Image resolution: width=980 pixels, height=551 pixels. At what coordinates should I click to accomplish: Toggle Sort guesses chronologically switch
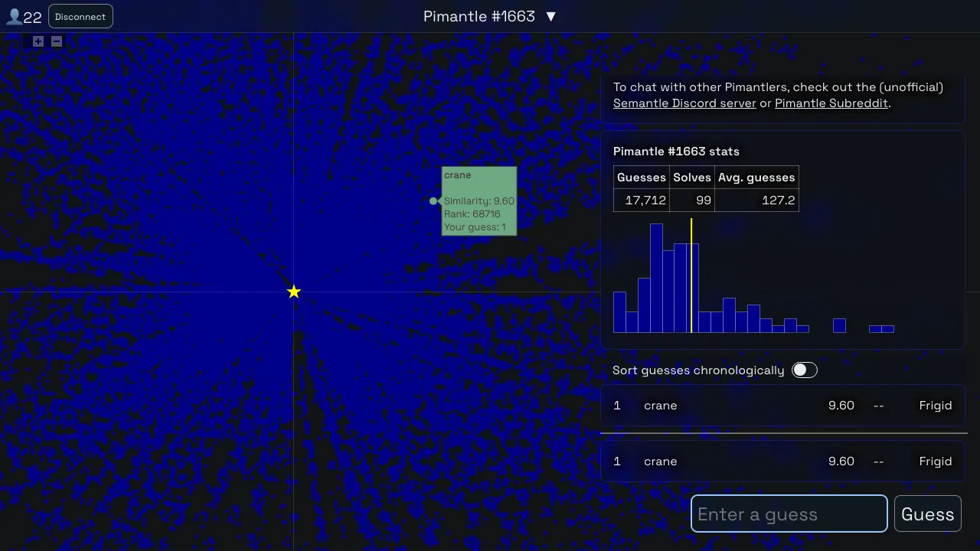[x=805, y=370]
